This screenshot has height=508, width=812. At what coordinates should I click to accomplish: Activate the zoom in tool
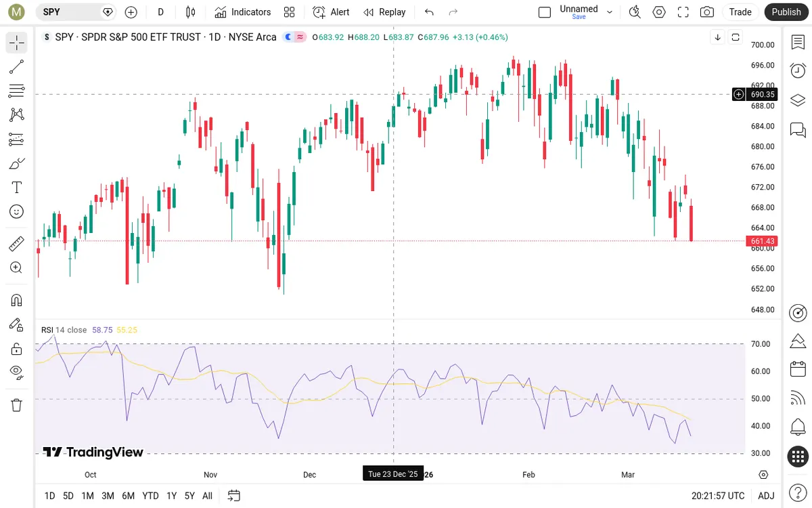tap(17, 268)
